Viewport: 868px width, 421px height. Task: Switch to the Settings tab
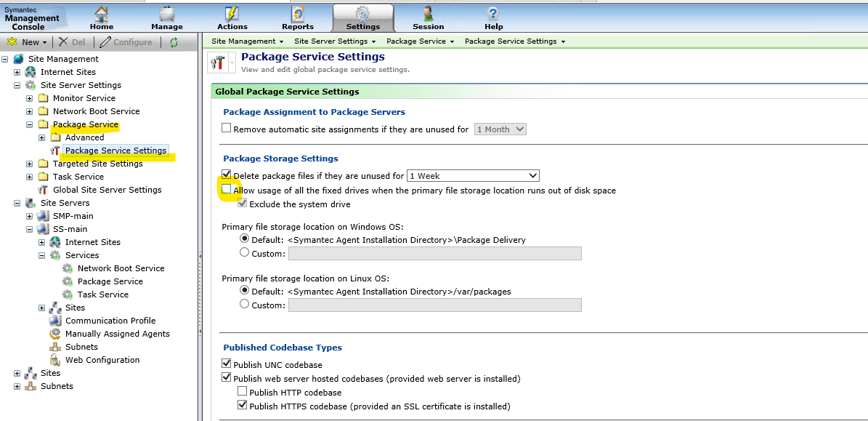[x=362, y=17]
